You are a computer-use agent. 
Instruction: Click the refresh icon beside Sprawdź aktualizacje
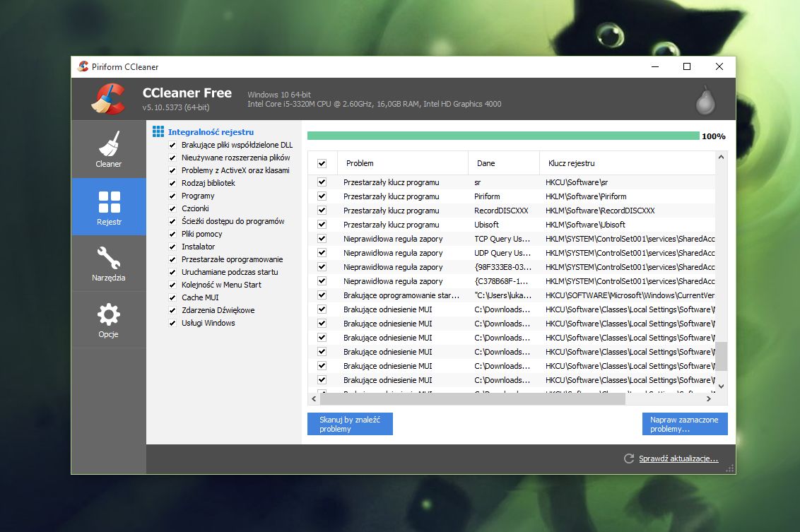(629, 459)
